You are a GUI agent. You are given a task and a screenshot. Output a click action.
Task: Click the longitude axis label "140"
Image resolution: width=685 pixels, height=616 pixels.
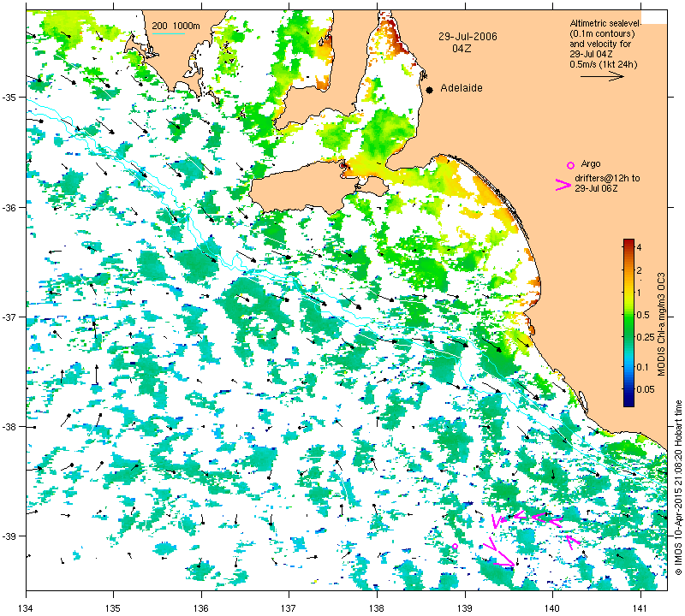click(x=552, y=607)
